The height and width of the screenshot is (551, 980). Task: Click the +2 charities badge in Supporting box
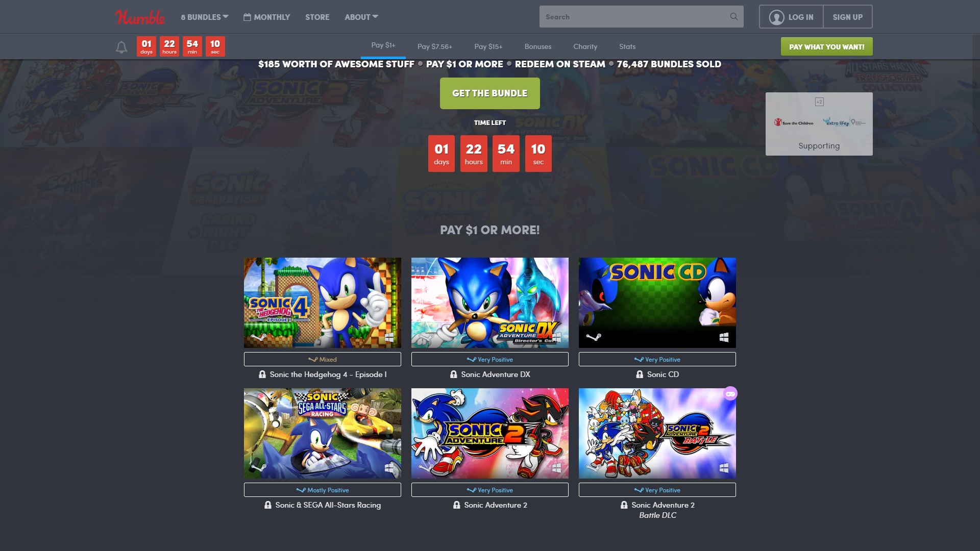point(819,102)
